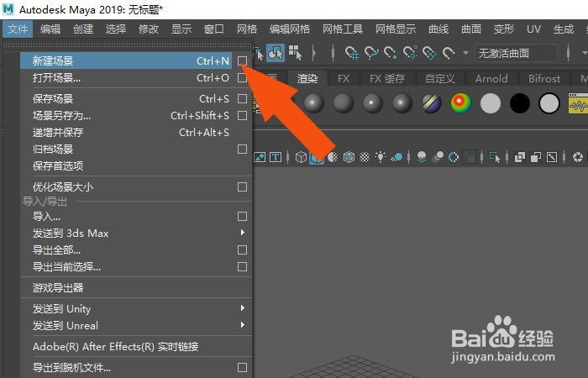Open the 创建 menu

(83, 29)
